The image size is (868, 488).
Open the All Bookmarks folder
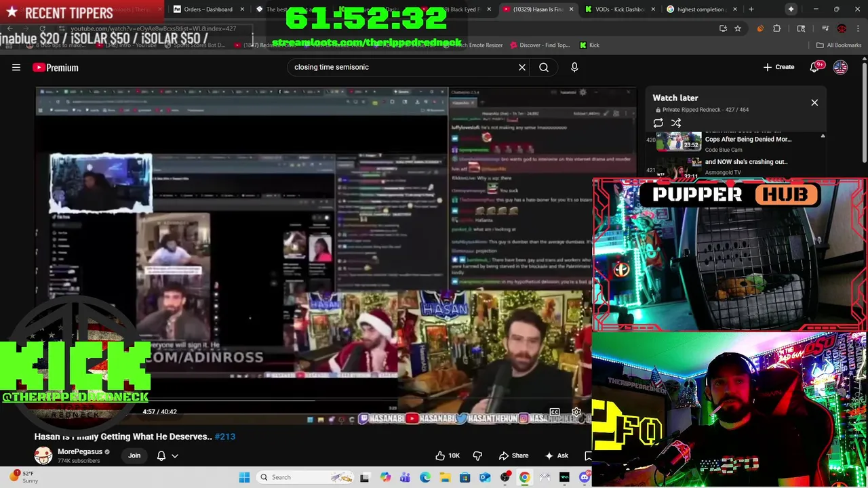click(x=839, y=45)
